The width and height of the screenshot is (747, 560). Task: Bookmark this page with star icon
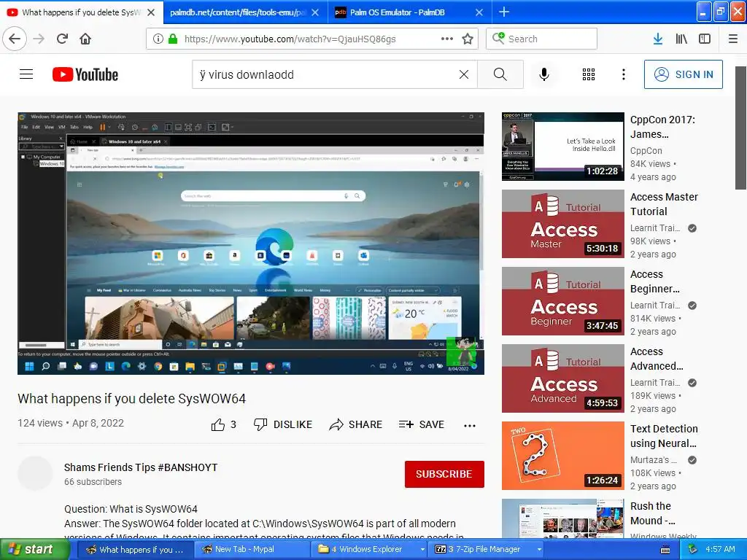pyautogui.click(x=468, y=39)
